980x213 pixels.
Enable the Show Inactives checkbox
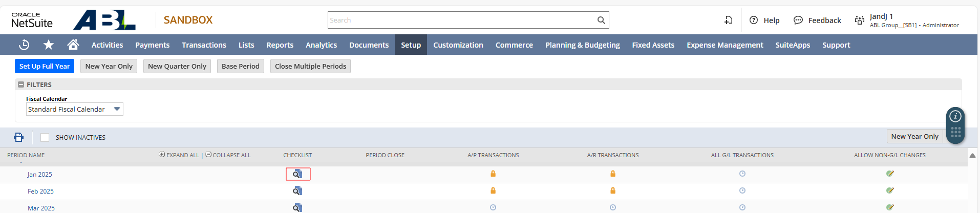coord(45,137)
